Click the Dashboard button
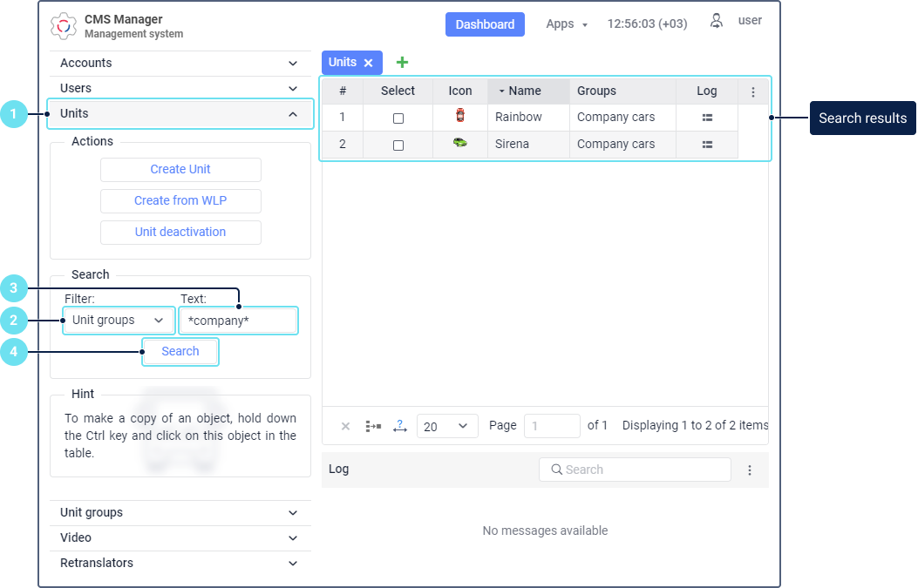Viewport: 918px width, 588px height. (485, 24)
